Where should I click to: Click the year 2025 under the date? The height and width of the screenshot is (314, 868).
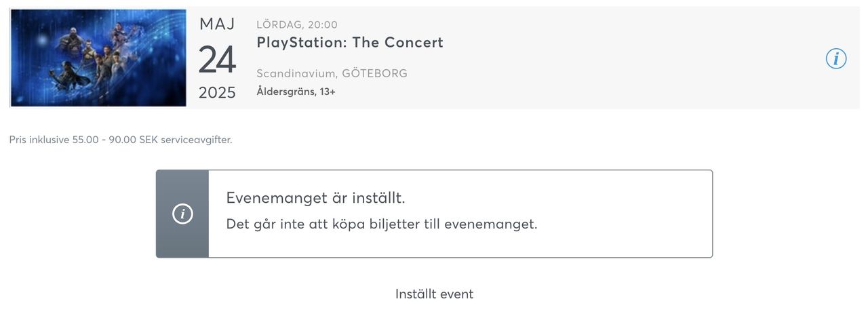pos(217,93)
